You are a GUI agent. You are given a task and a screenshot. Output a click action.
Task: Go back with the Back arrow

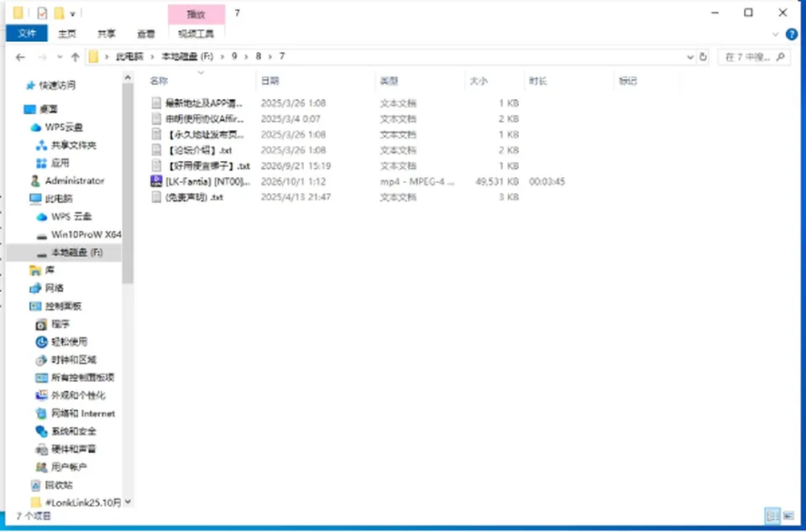pos(20,57)
